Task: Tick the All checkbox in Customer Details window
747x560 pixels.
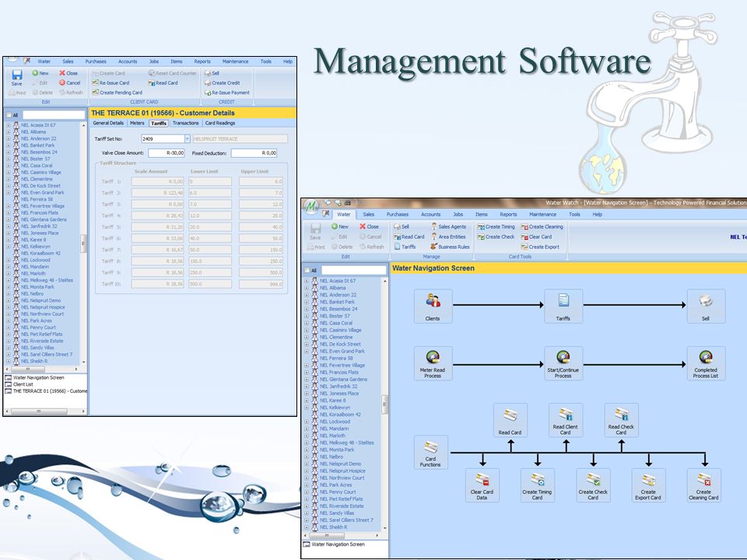Action: pos(8,115)
